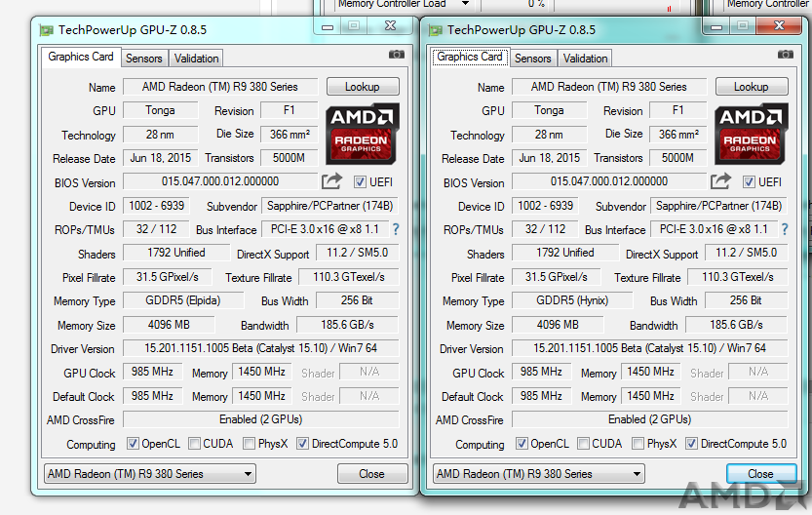Click Driver Version field in left window
This screenshot has height=515, width=812.
(261, 348)
